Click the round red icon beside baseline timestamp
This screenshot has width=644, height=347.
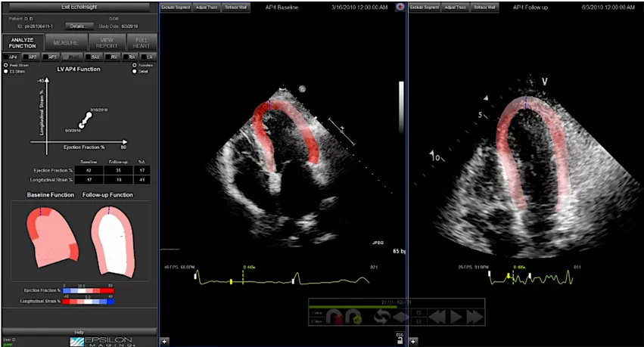coord(400,6)
